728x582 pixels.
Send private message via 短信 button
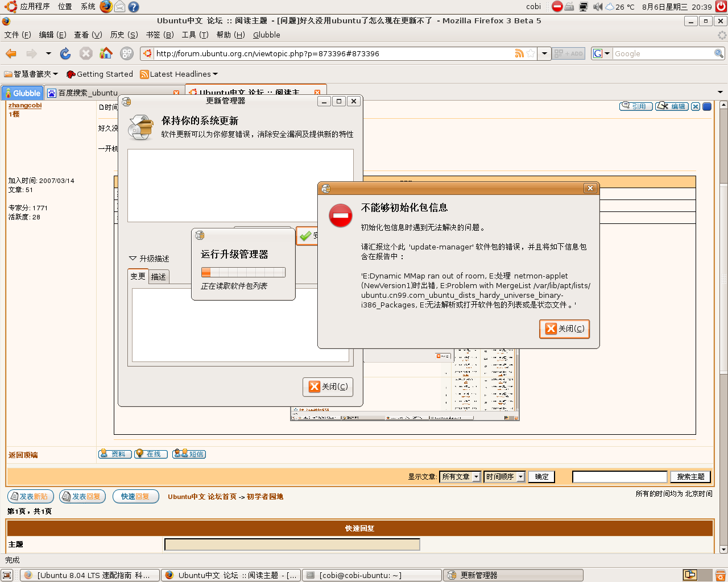[x=189, y=454]
